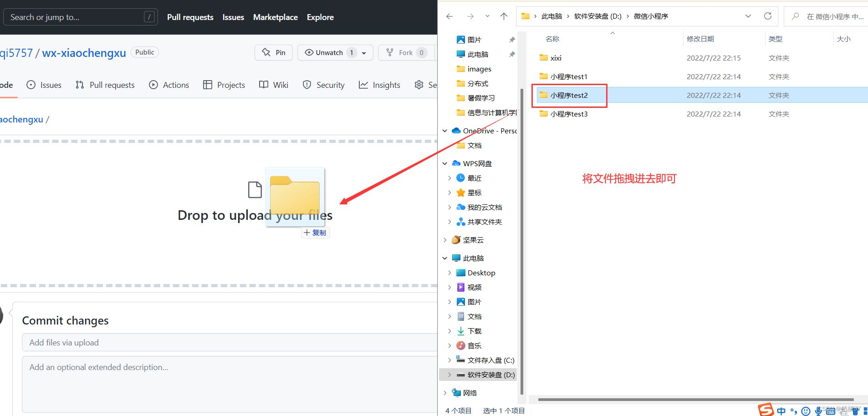
Task: Collapse the WPS网盘 tree node
Action: point(445,163)
